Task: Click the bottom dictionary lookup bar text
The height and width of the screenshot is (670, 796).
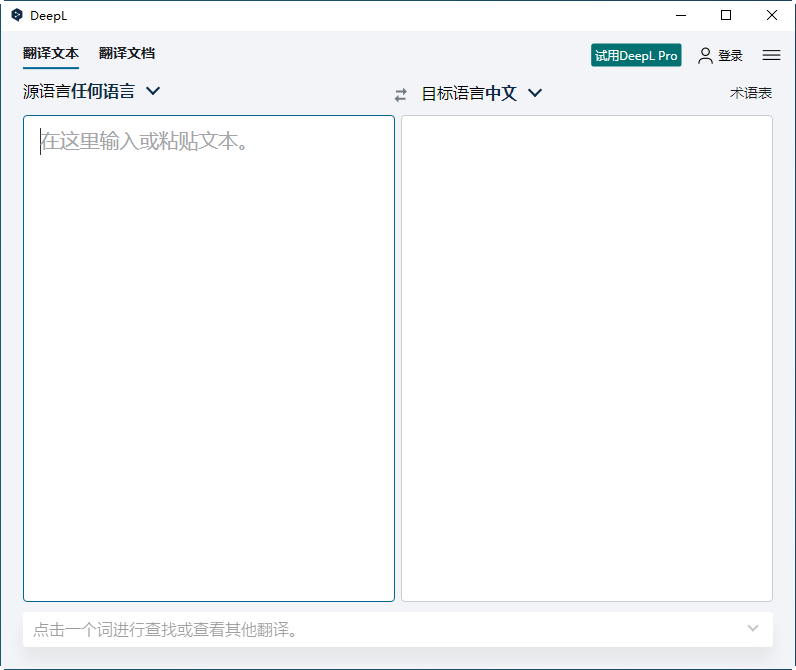Action: (x=166, y=630)
